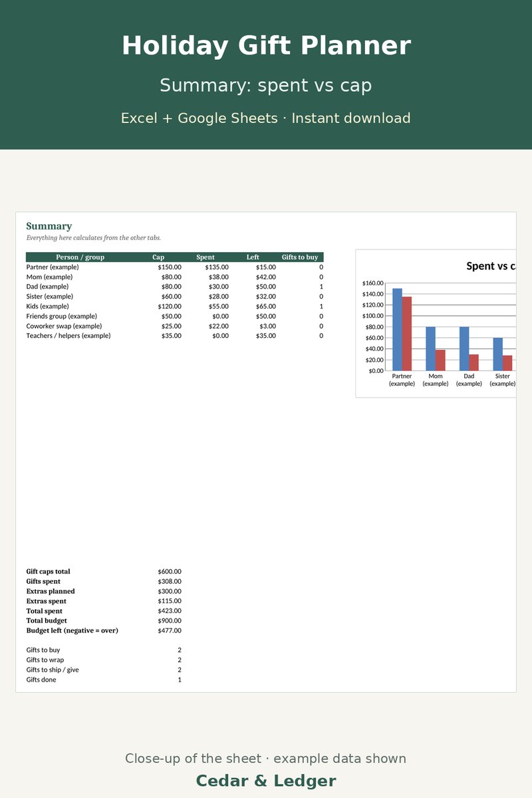Select Dad's spent value "$30.00"

tap(218, 287)
